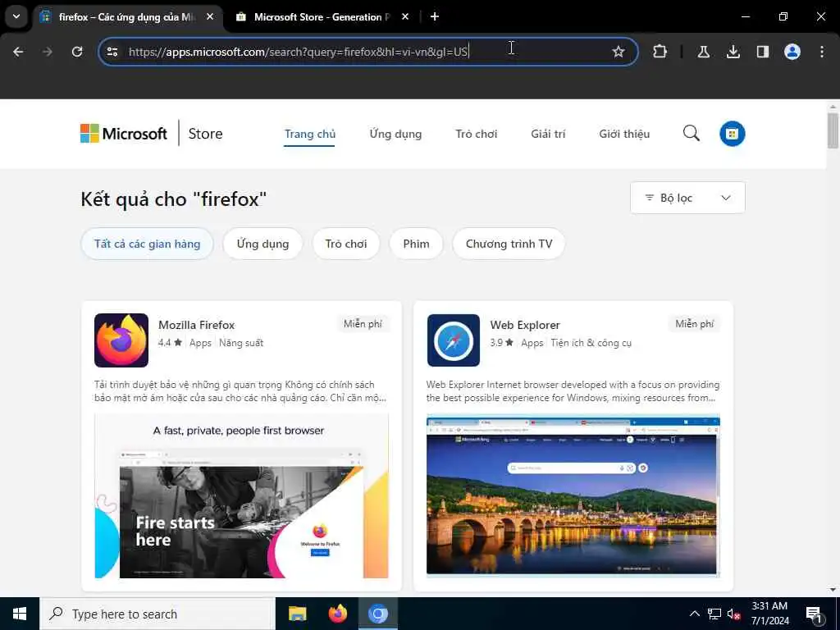840x630 pixels.
Task: Expand the Bộ lọc filter dropdown
Action: tap(687, 198)
